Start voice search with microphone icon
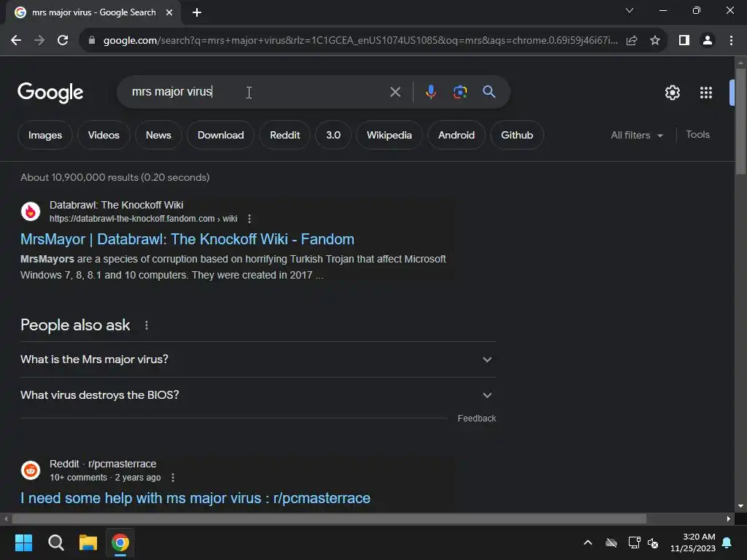Screen dimensions: 747x560 (430, 92)
